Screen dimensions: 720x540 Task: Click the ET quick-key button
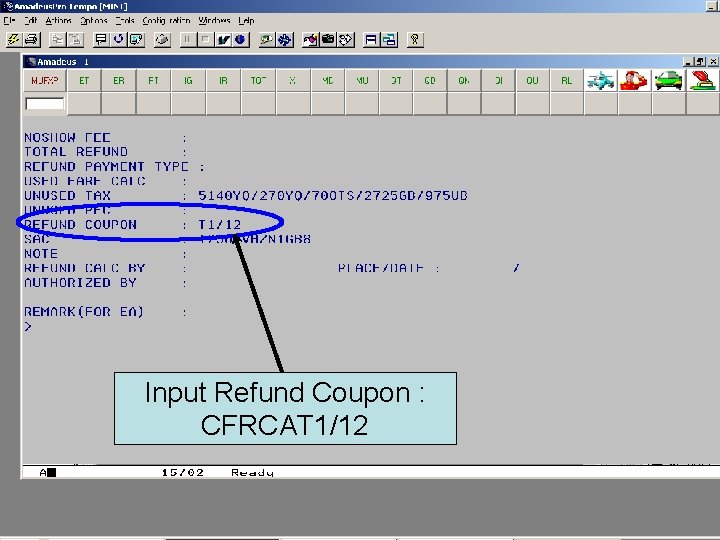coord(84,80)
